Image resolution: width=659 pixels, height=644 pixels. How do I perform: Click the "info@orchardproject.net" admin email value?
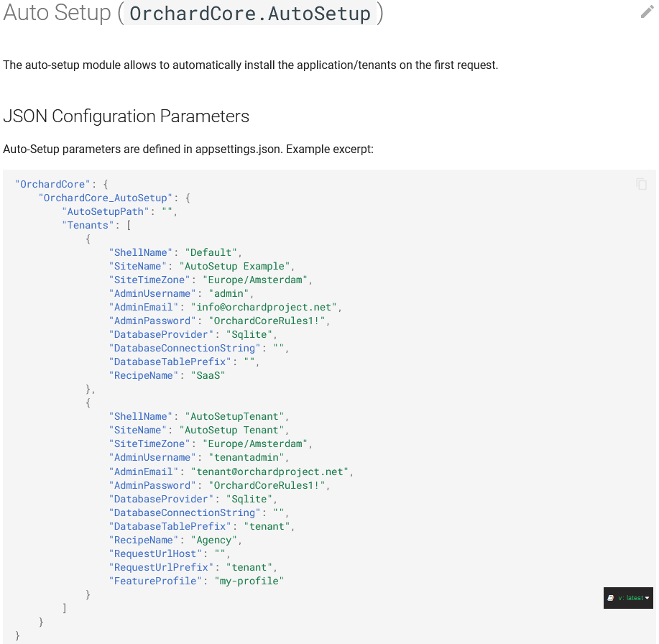coord(264,308)
